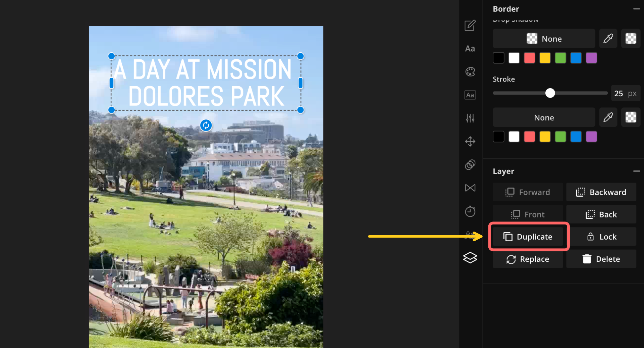Set stroke color to purple in bottom row

591,137
